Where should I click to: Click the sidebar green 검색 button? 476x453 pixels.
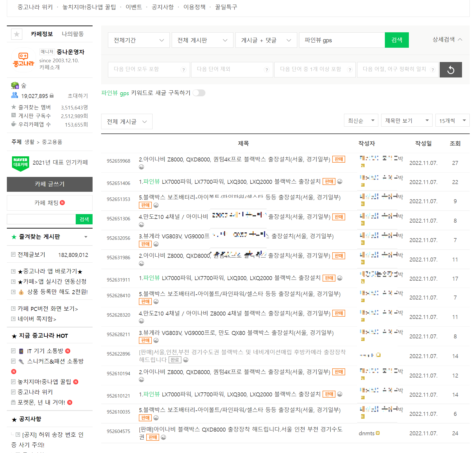point(84,219)
